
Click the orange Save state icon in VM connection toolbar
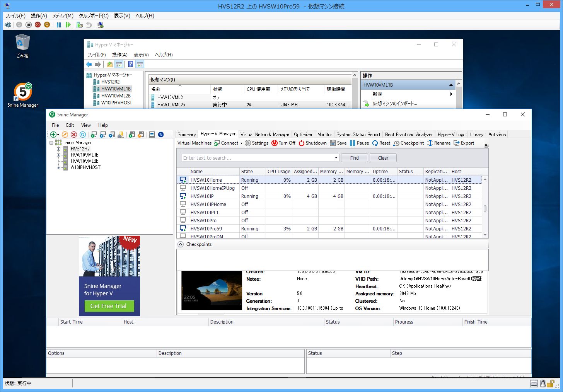(47, 25)
